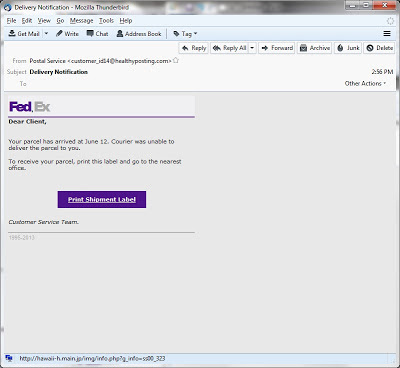
Task: Open the Go menu
Action: point(60,21)
